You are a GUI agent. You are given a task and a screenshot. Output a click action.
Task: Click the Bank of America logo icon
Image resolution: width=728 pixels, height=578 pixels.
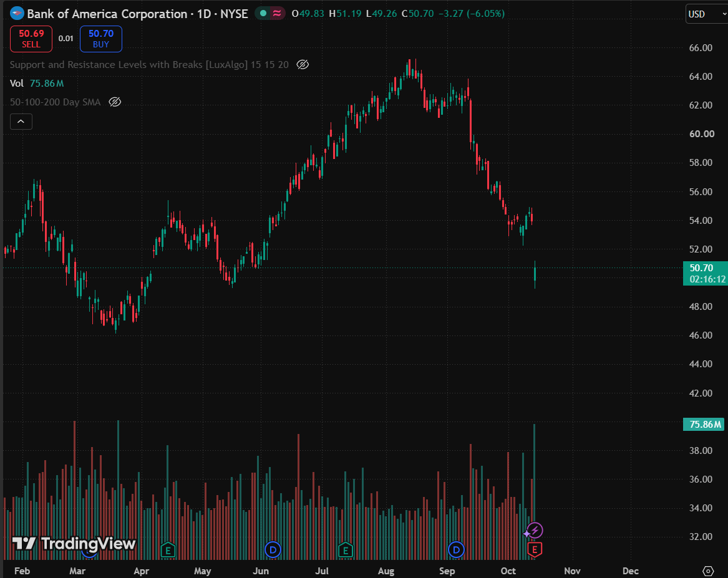(x=17, y=14)
